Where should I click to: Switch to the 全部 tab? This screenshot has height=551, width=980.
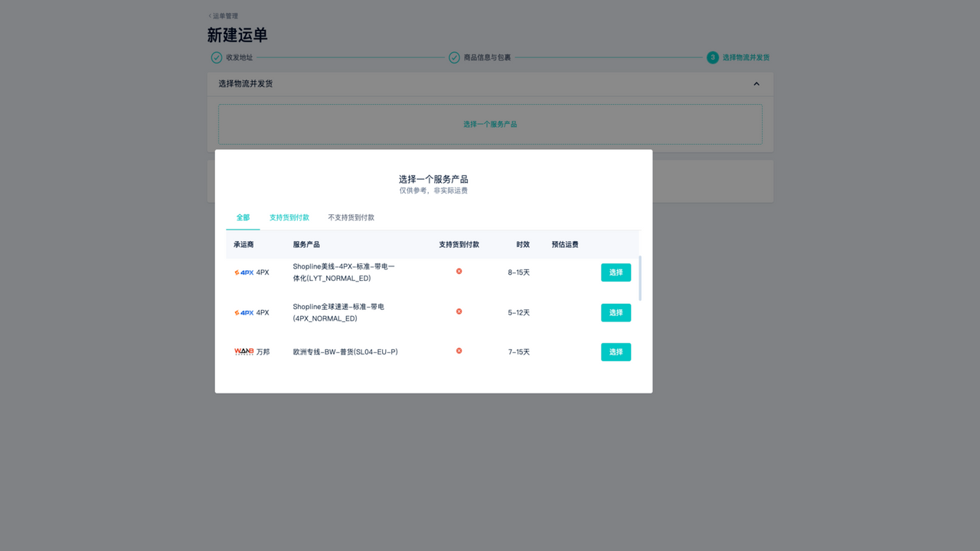point(243,218)
